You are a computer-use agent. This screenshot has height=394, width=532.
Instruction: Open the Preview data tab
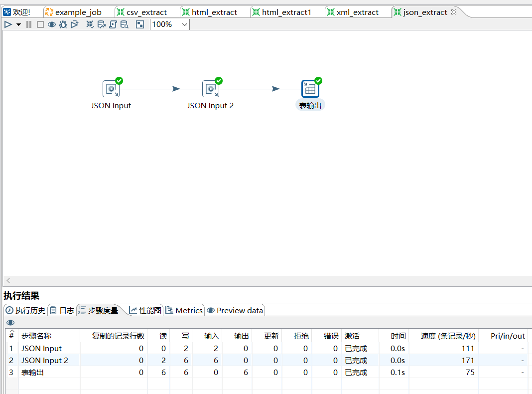(x=235, y=310)
